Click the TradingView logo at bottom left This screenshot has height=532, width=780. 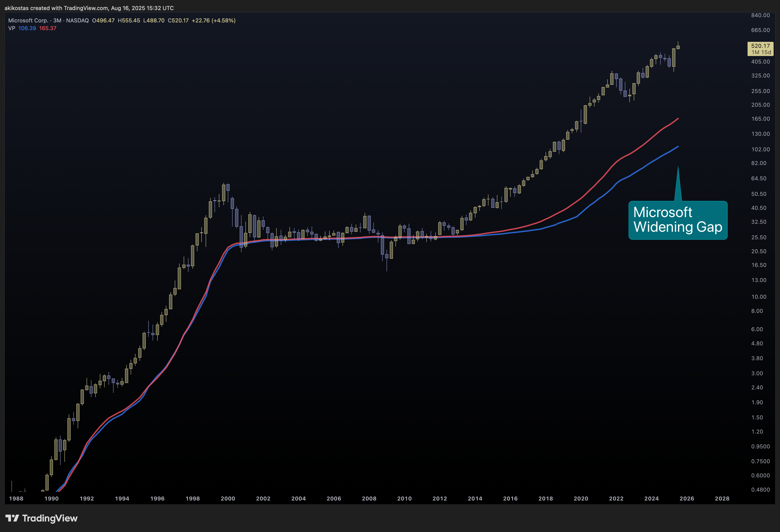42,518
